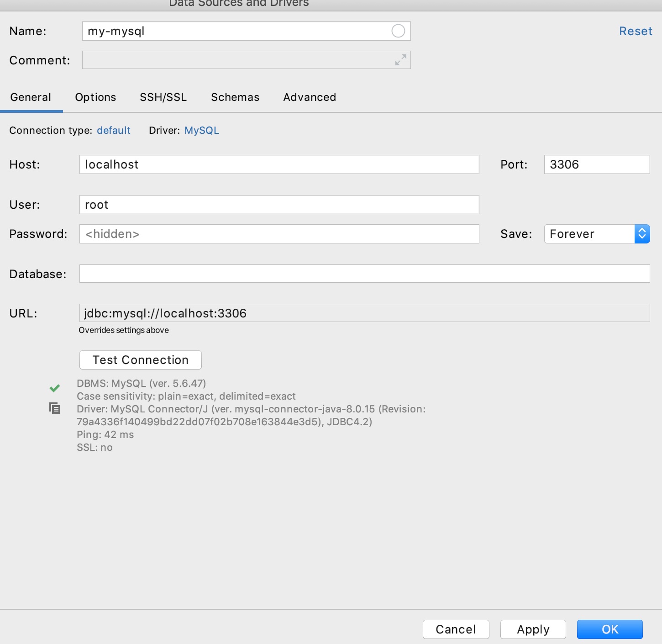Screen dimensions: 662x644
Task: Switch to the General tab
Action: click(x=31, y=97)
